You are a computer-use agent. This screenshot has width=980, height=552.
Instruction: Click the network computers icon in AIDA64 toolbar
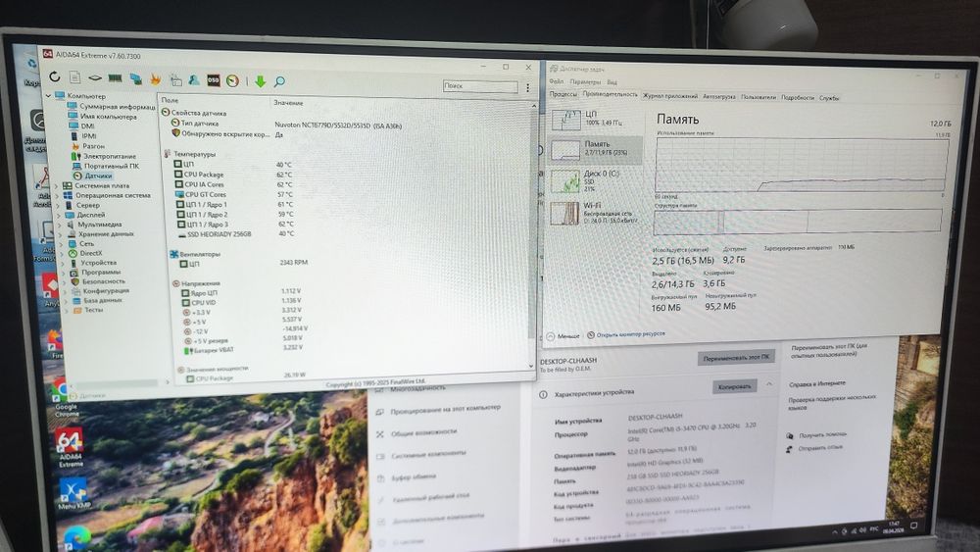pos(135,78)
